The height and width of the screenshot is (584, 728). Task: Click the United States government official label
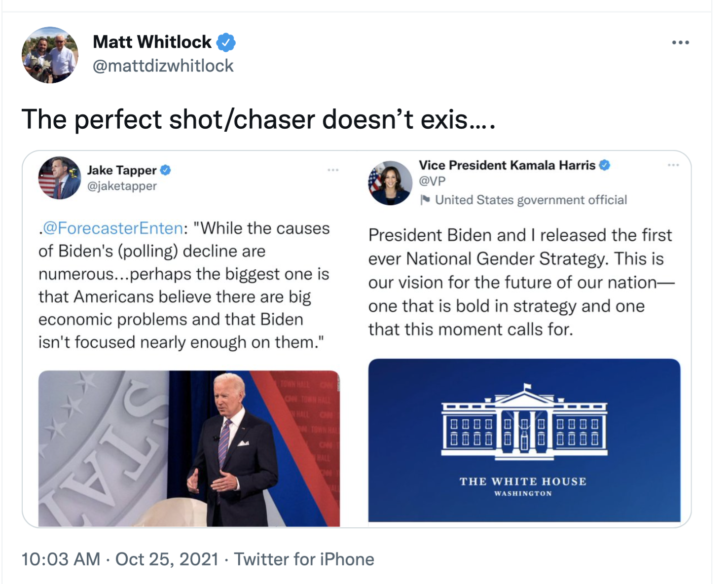point(531,200)
